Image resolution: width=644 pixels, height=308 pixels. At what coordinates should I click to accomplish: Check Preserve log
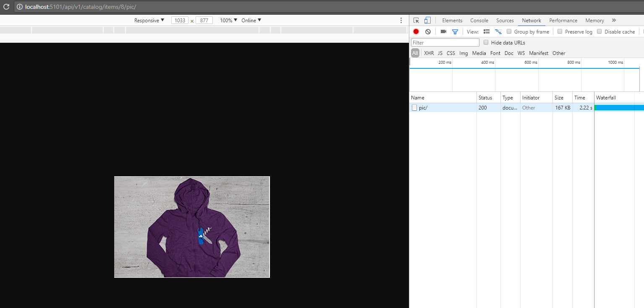tap(560, 31)
